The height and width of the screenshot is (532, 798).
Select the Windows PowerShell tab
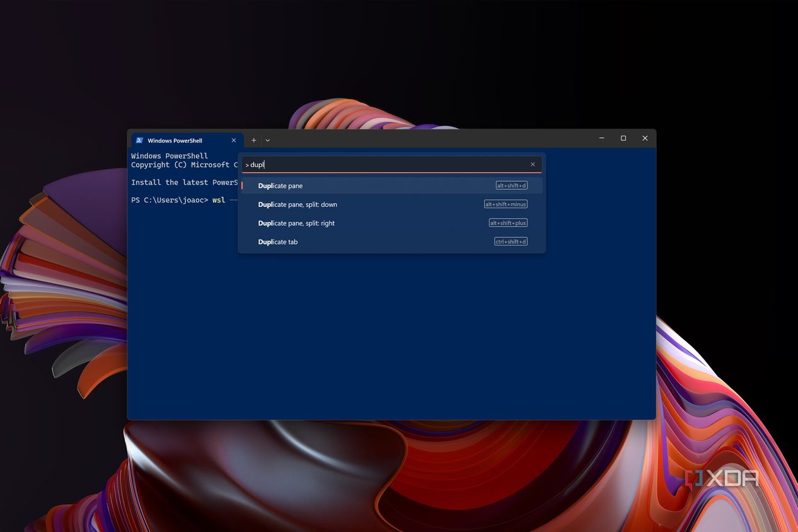[x=187, y=141]
